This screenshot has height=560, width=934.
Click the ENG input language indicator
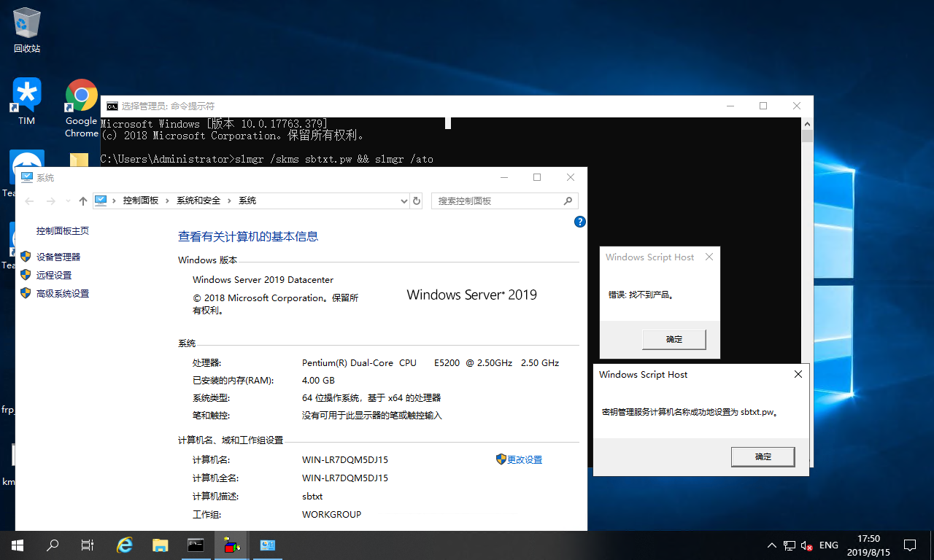tap(828, 545)
